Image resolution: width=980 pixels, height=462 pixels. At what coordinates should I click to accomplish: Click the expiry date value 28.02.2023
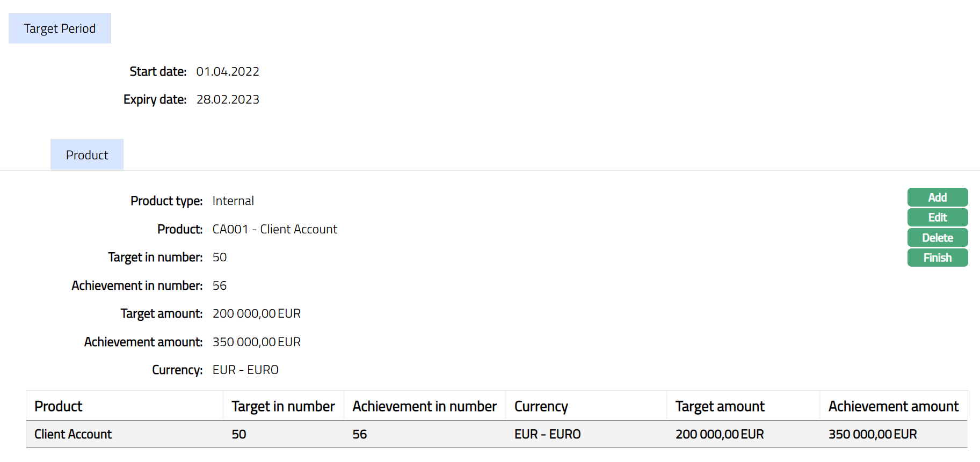point(228,99)
